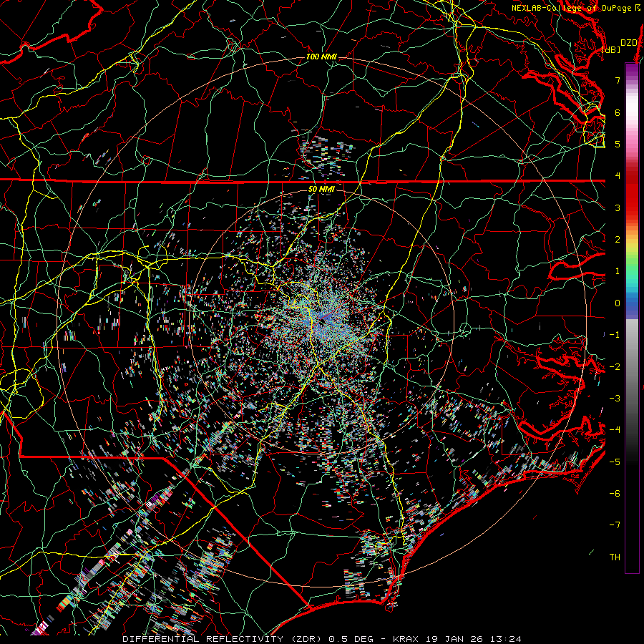Click the "100 NMI" range ring label
This screenshot has width=644, height=644.
coord(321,57)
